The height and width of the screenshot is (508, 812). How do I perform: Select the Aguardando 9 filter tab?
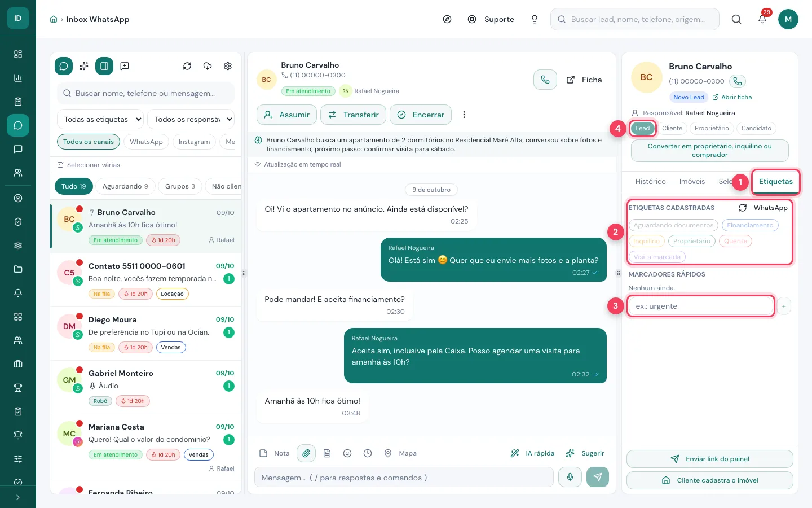click(x=125, y=186)
